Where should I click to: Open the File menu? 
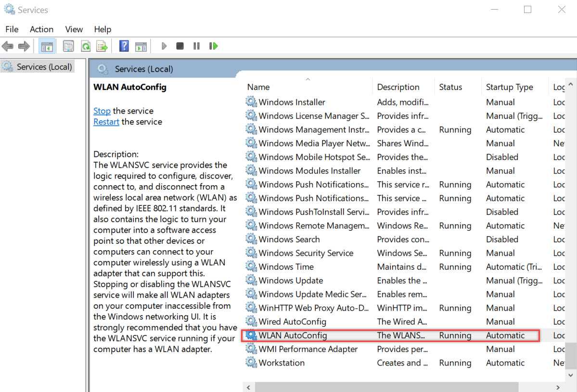pyautogui.click(x=12, y=29)
